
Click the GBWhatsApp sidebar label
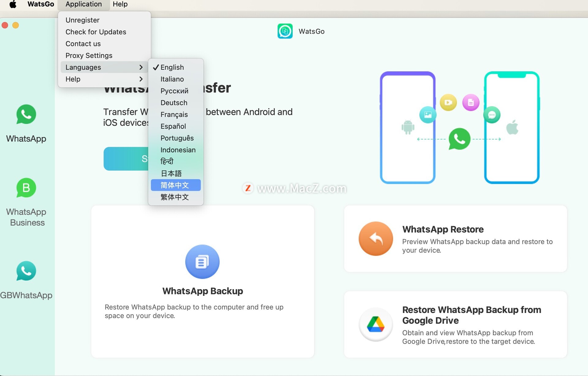26,295
